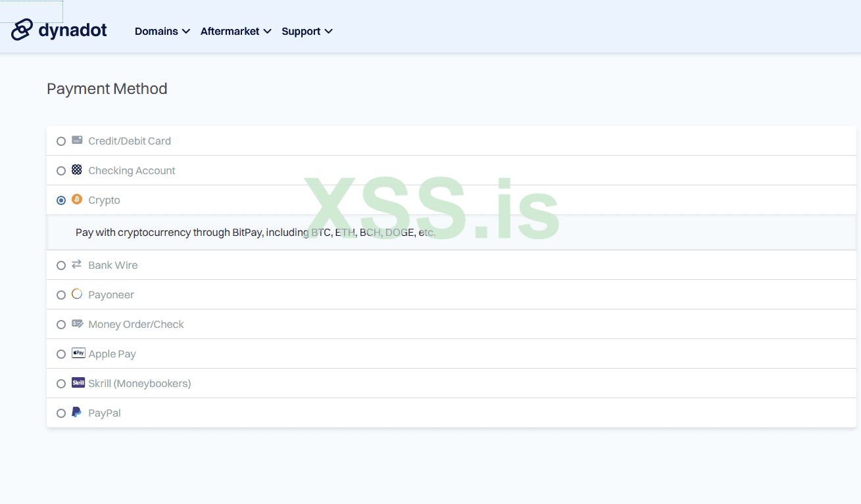This screenshot has height=504, width=861.
Task: Pick the Money Order/Check radio button
Action: (61, 325)
